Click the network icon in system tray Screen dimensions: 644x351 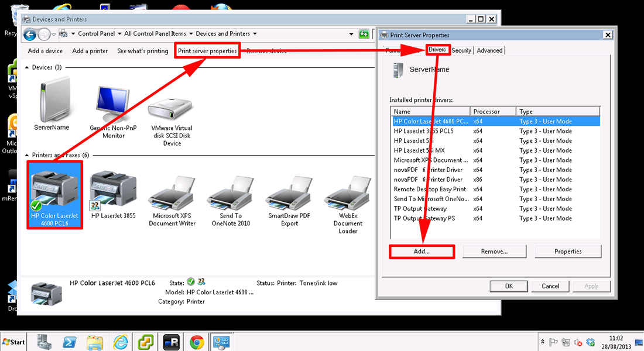[566, 342]
